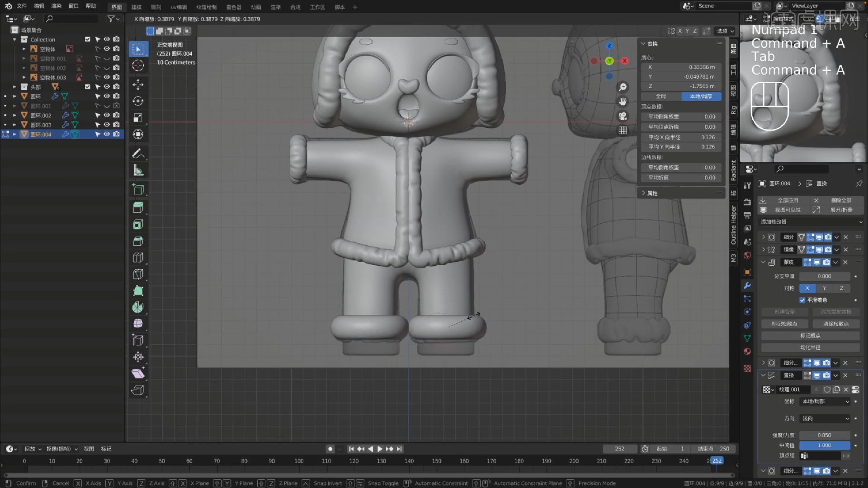
Task: Open the Texture properties tab icon
Action: point(747,368)
